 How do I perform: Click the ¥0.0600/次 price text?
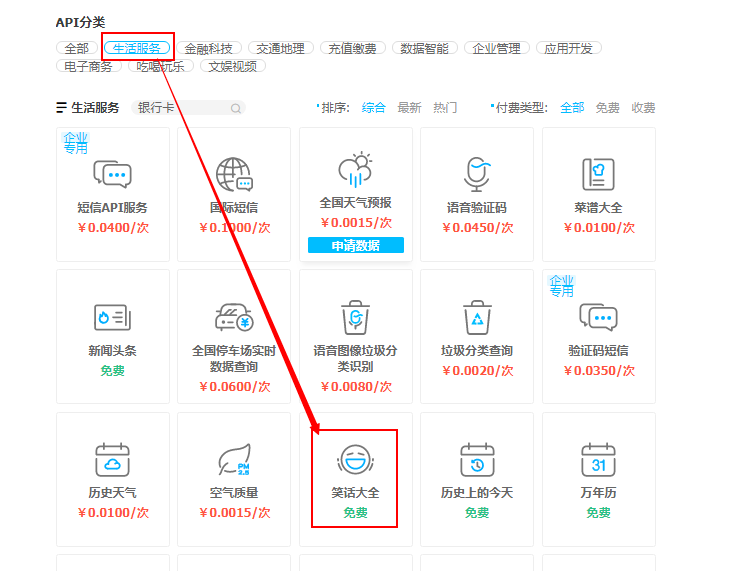[x=235, y=387]
